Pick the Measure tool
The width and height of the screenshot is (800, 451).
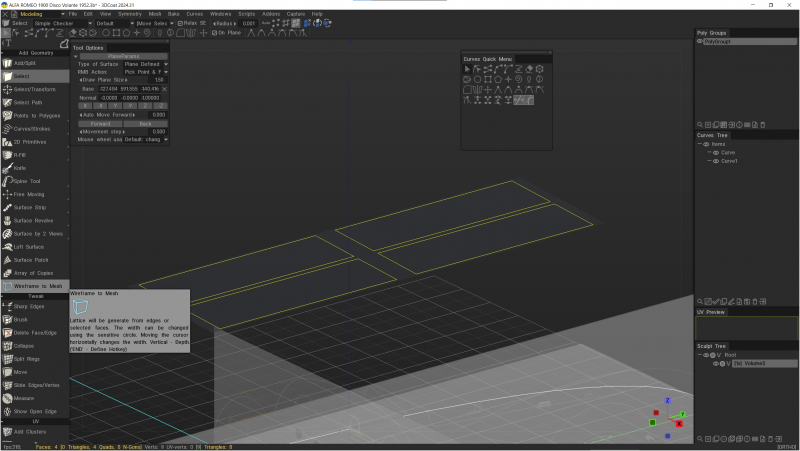point(24,397)
